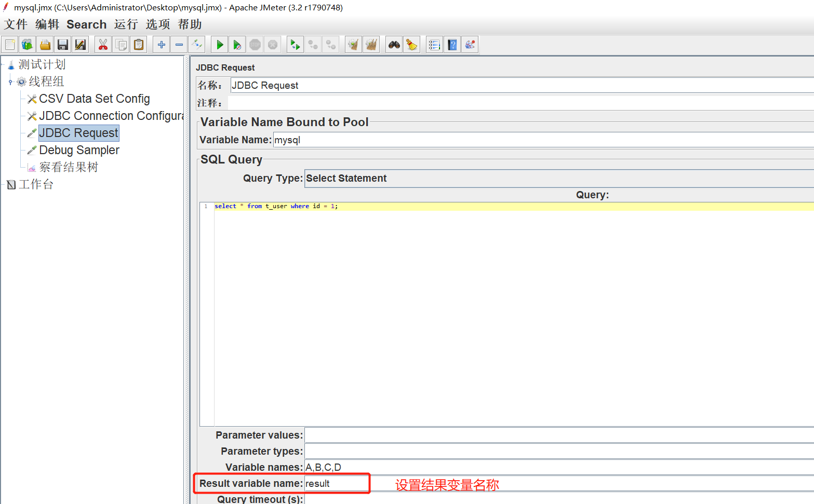Screen dimensions: 814x504
Task: Select the JDBC Request sampler in tree
Action: [79, 133]
